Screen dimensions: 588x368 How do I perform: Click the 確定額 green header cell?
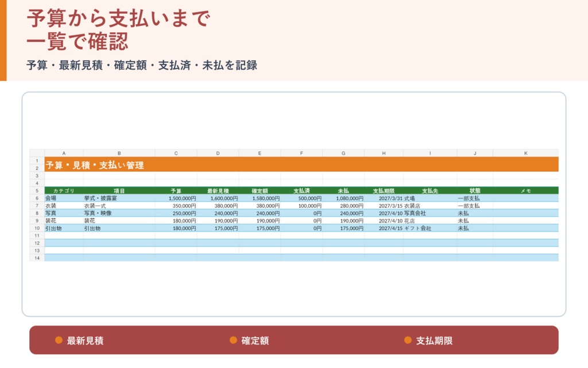pos(260,191)
